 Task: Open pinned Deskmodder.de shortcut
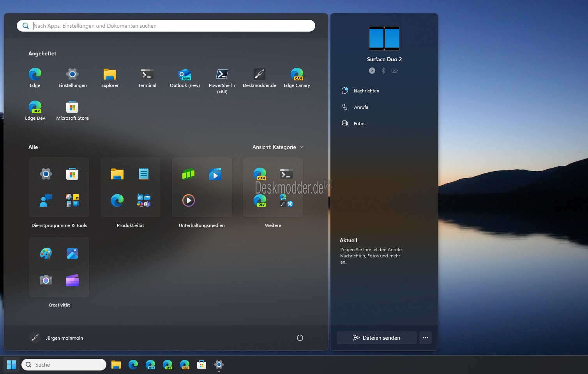(x=260, y=78)
